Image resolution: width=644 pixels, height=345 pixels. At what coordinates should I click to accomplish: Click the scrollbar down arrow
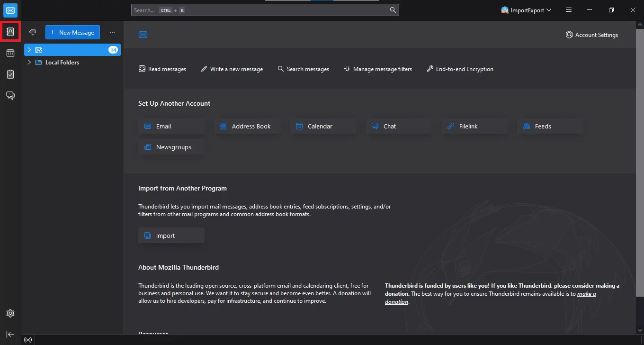pos(640,330)
